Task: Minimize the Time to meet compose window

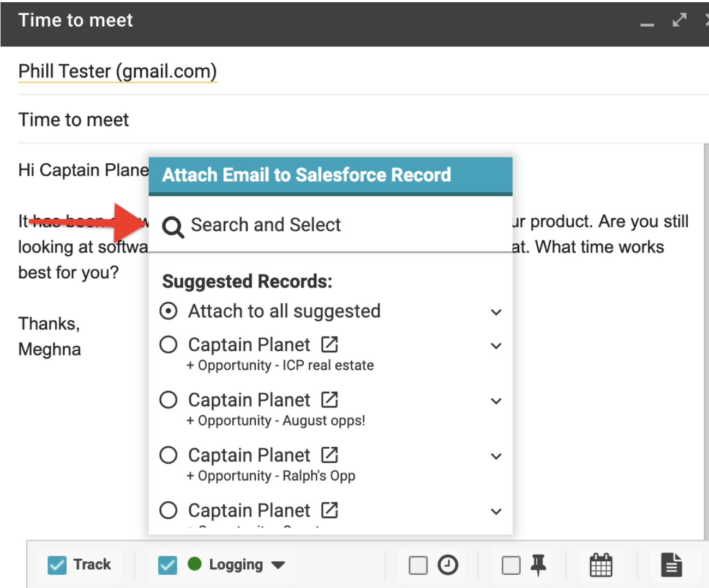Action: 647,25
